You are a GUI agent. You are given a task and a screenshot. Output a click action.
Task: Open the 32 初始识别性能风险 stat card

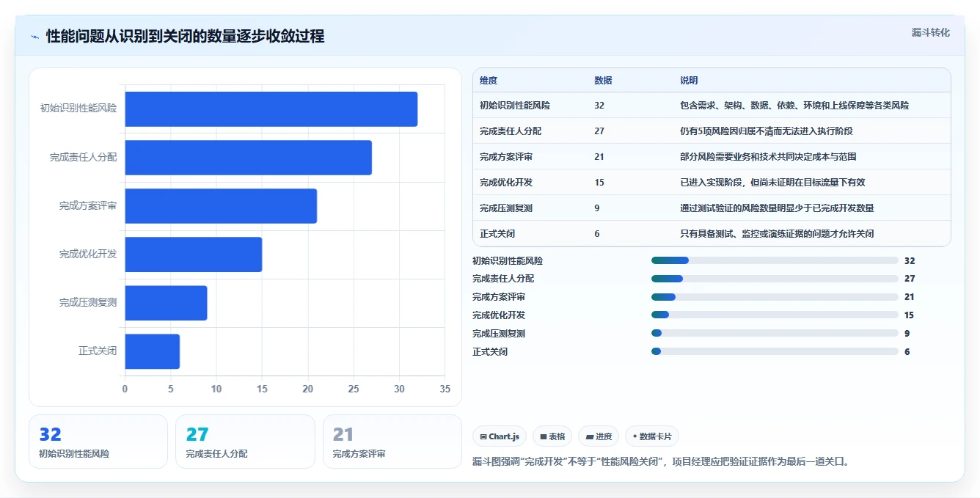click(x=98, y=442)
